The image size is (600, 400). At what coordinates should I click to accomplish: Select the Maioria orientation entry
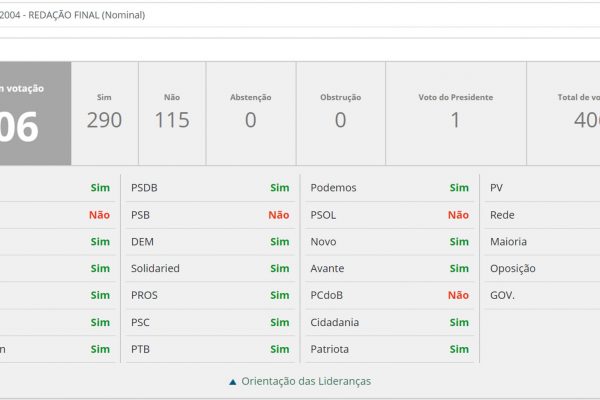click(508, 242)
